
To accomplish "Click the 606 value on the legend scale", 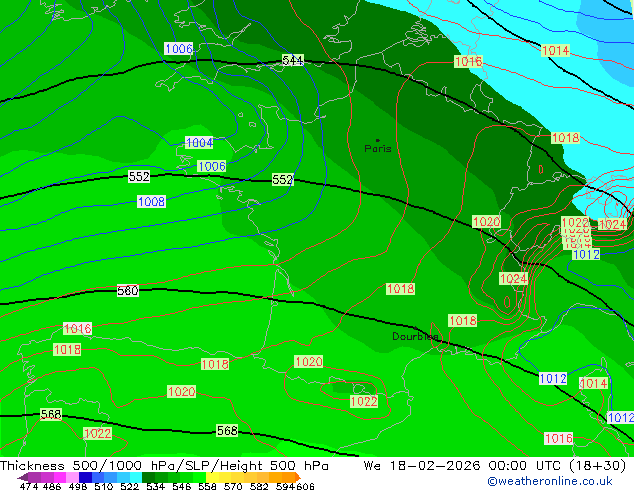I will point(305,486).
